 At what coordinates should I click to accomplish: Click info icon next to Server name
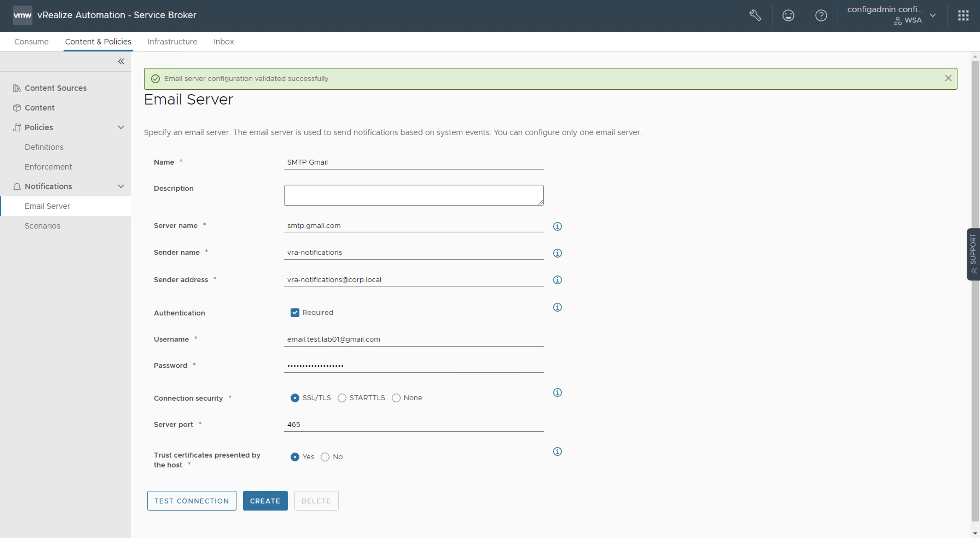click(x=557, y=226)
